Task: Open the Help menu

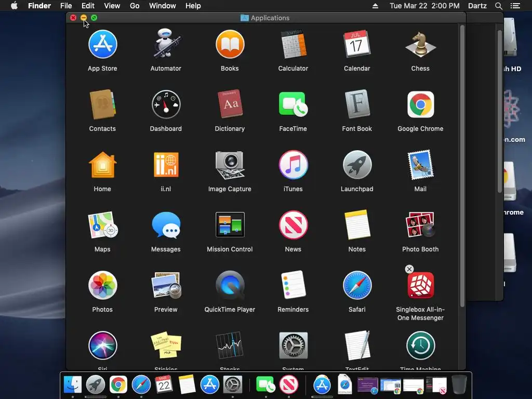Action: tap(193, 6)
